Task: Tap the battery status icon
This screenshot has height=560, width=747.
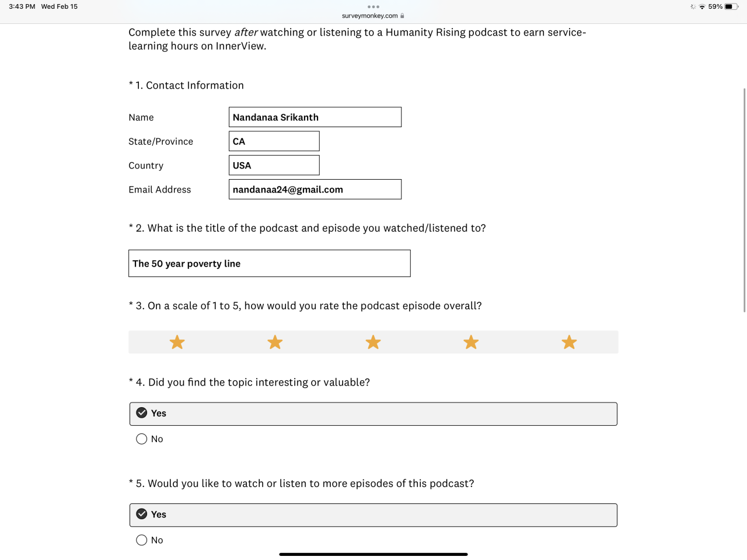Action: coord(732,7)
